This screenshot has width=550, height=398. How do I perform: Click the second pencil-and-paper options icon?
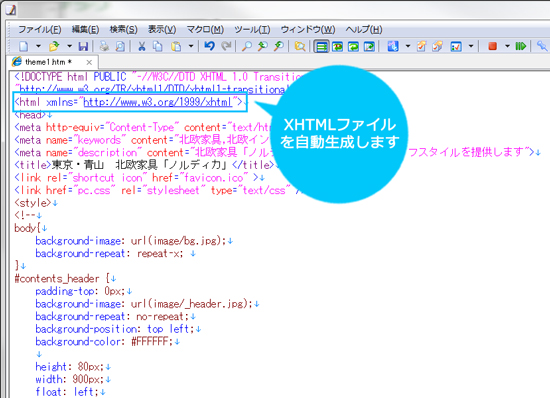coord(437,46)
